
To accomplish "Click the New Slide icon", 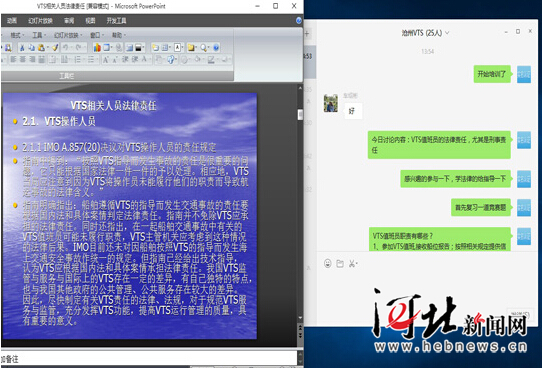I will coord(155,47).
